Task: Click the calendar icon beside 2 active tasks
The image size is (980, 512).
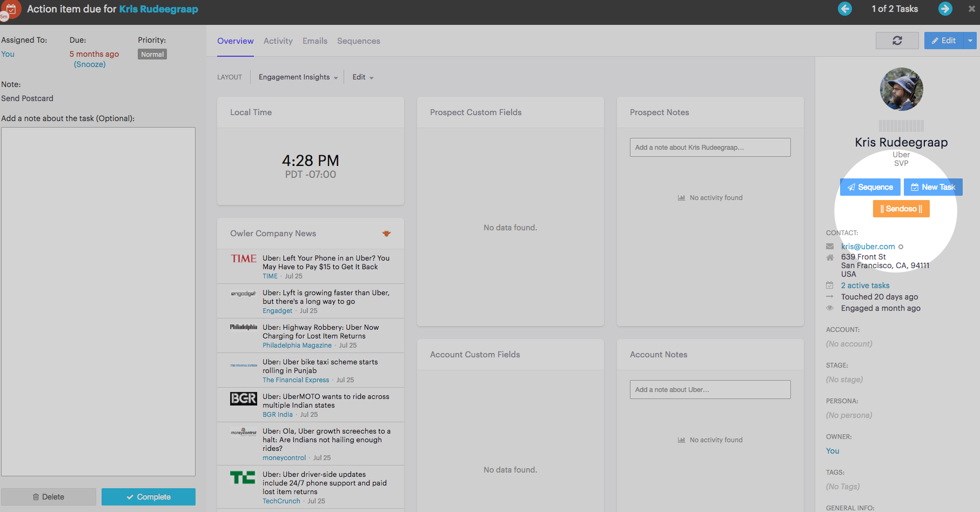Action: (x=830, y=285)
